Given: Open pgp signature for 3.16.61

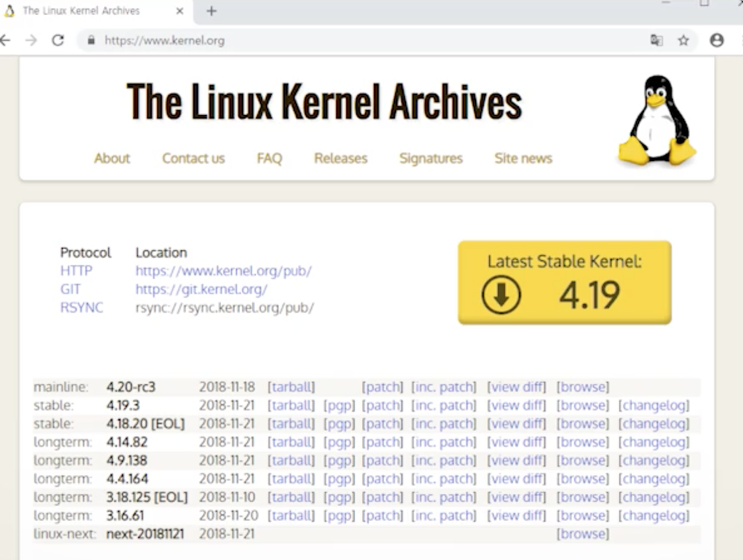Looking at the screenshot, I should (339, 515).
